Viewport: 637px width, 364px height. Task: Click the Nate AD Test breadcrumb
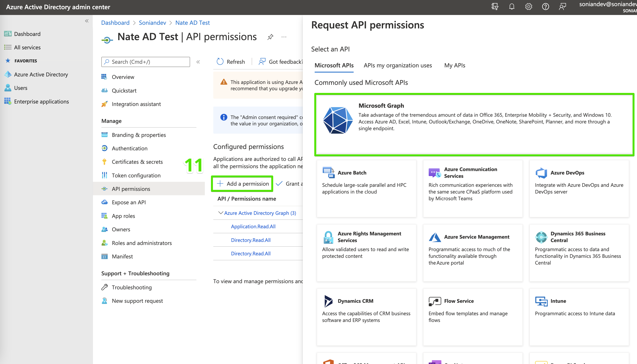pyautogui.click(x=193, y=23)
